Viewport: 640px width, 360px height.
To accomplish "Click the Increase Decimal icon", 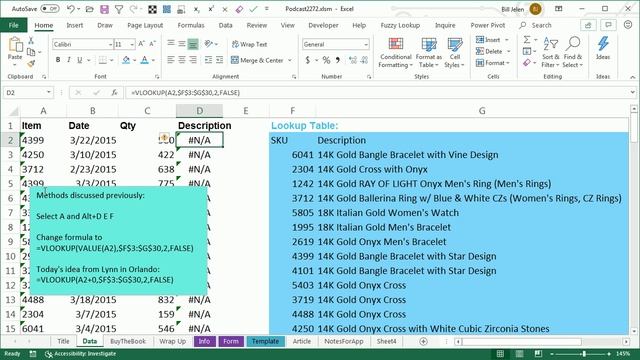I will 353,60.
